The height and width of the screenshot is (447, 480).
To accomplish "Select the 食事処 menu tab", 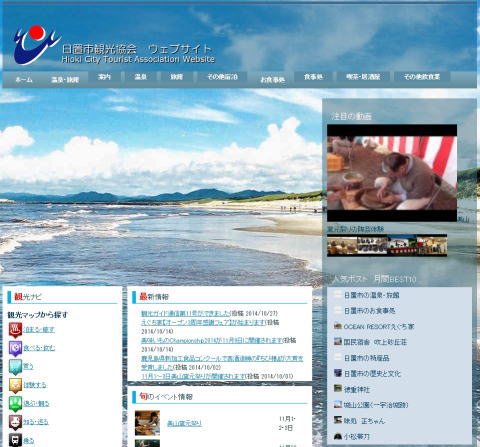I will (x=313, y=77).
